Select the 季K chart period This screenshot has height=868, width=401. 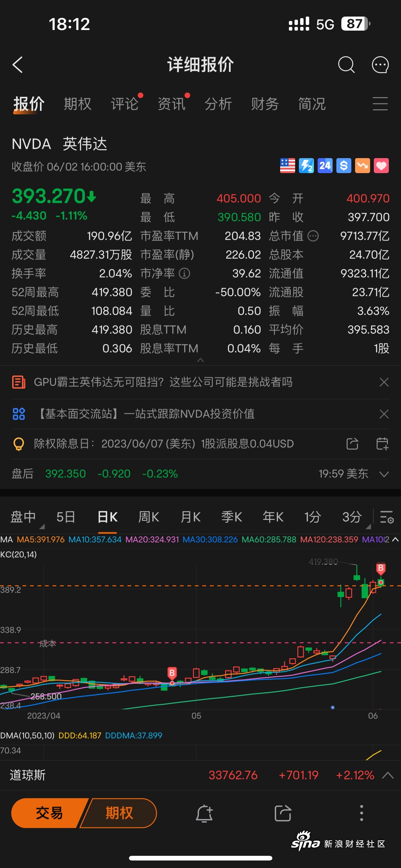[x=232, y=517]
